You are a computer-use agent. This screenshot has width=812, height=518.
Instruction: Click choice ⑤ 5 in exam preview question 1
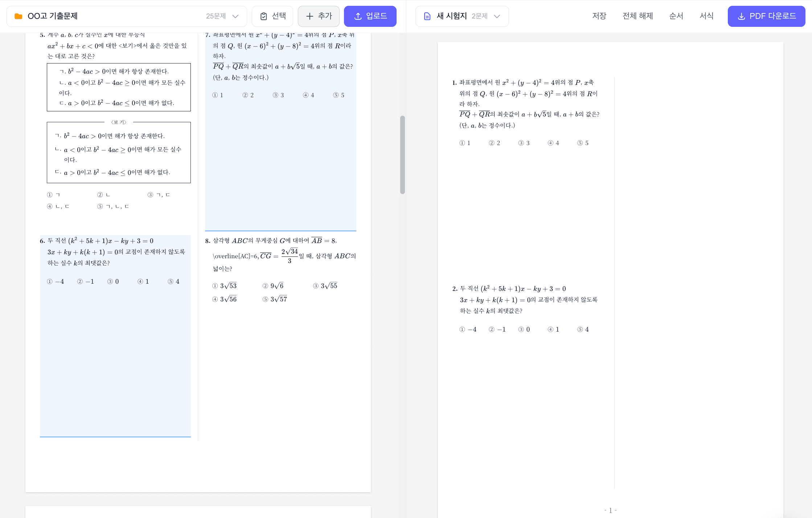tap(583, 143)
